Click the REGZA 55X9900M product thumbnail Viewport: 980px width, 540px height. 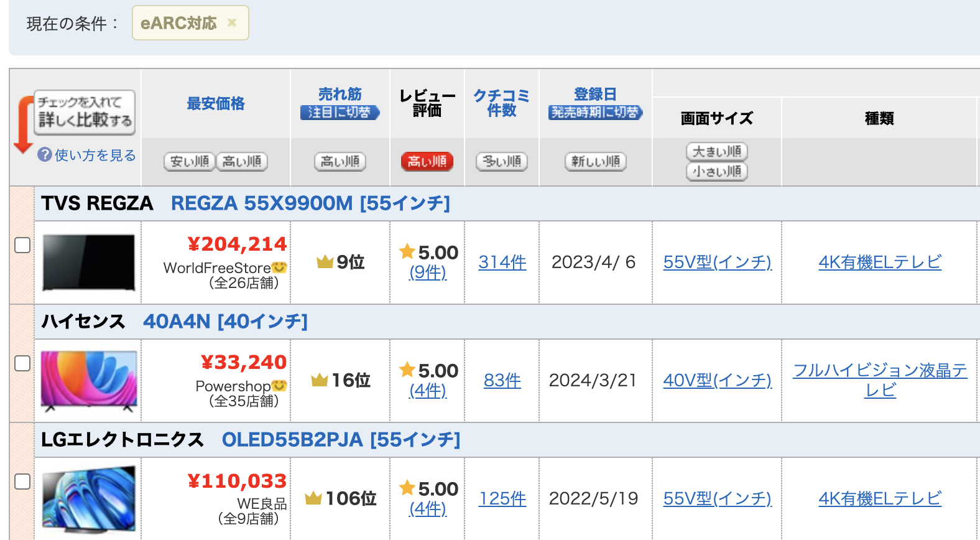pos(88,263)
